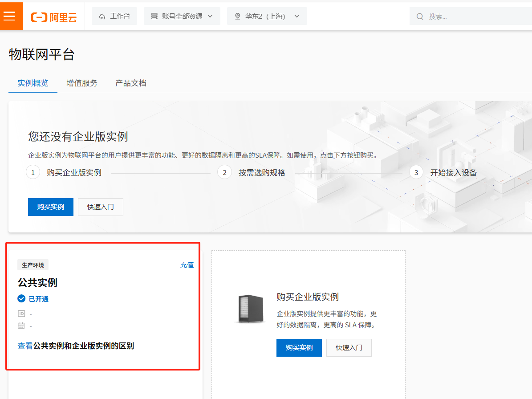Click the 已开通 status text
The width and height of the screenshot is (532, 399).
click(39, 299)
